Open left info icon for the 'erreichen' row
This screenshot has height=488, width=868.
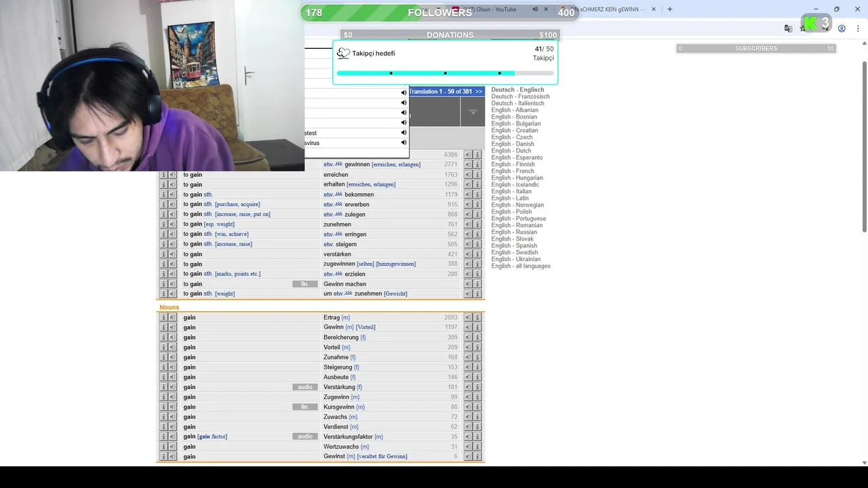pos(163,175)
